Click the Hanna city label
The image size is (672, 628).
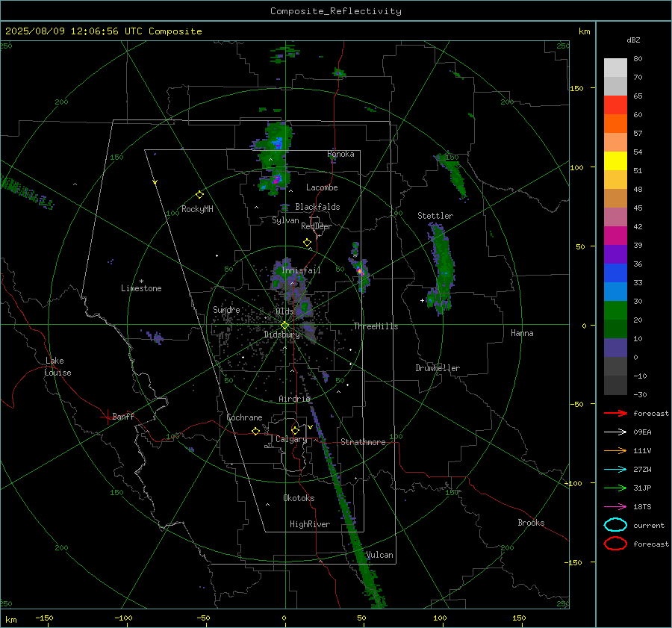tap(522, 333)
